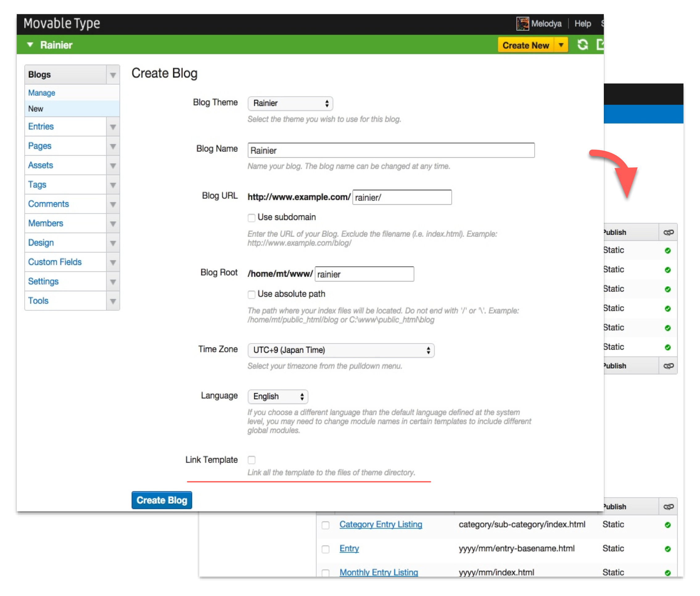Click green status icon in Entry row
Viewport: 700px width, 596px height.
coord(668,549)
